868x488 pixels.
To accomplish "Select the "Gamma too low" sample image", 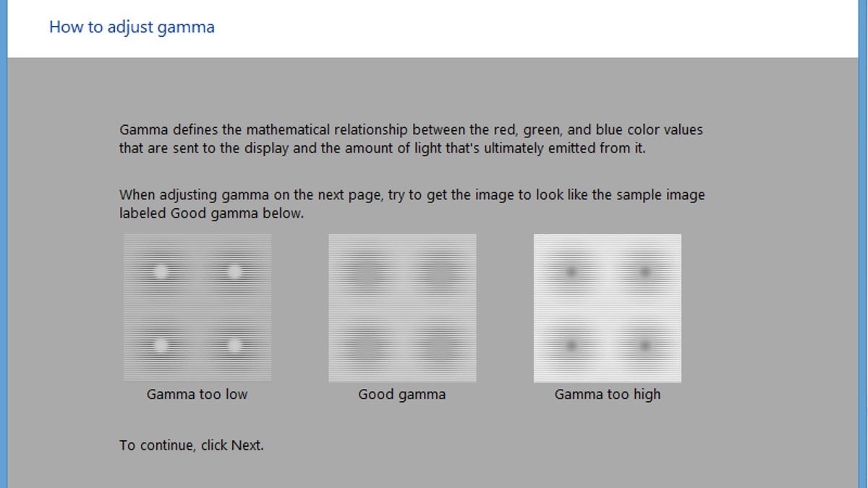I will point(197,307).
